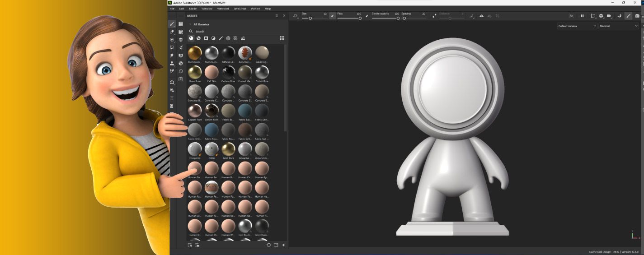Open the History clock icon
This screenshot has width=644, height=255.
click(180, 71)
